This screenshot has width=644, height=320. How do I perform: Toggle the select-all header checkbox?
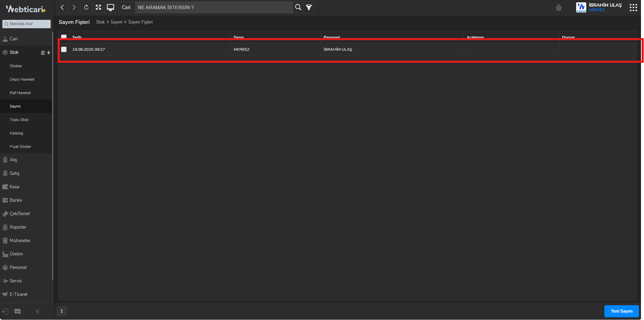(x=64, y=37)
